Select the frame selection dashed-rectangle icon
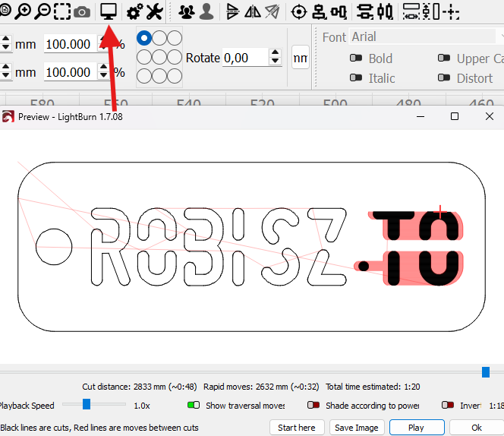504x436 pixels. click(62, 11)
